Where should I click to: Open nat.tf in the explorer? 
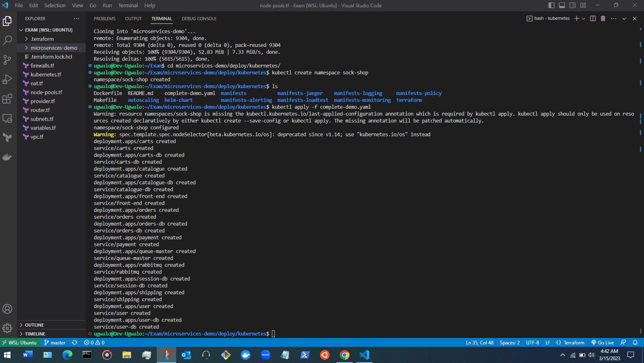point(51,83)
